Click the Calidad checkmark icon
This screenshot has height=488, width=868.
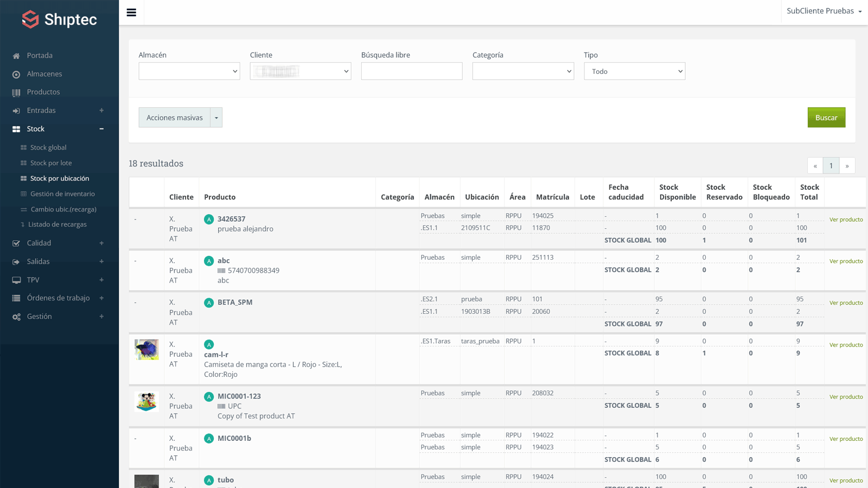16,243
